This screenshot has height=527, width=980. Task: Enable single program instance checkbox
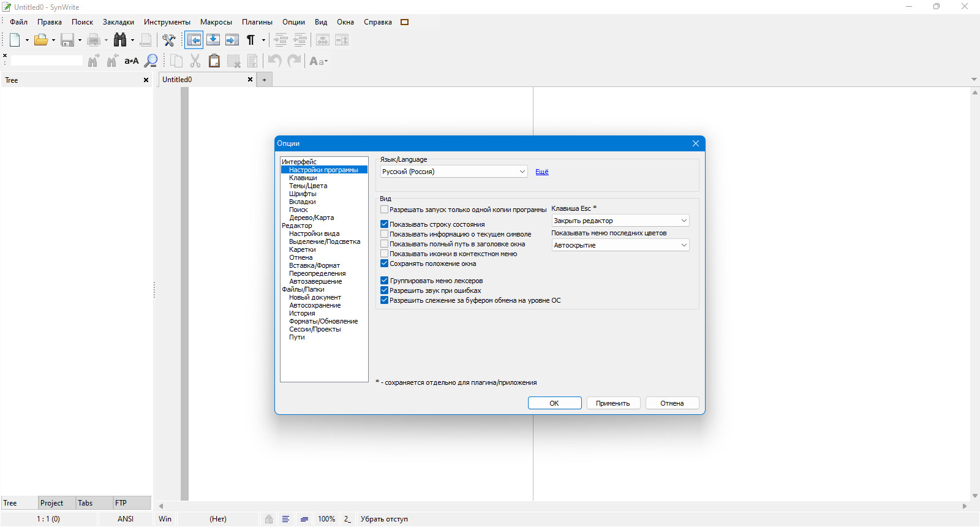coord(385,210)
